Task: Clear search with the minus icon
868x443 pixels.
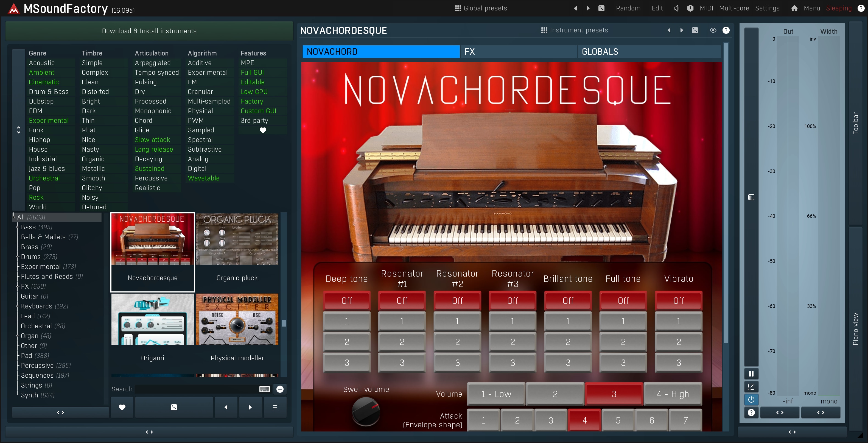Action: [x=280, y=389]
